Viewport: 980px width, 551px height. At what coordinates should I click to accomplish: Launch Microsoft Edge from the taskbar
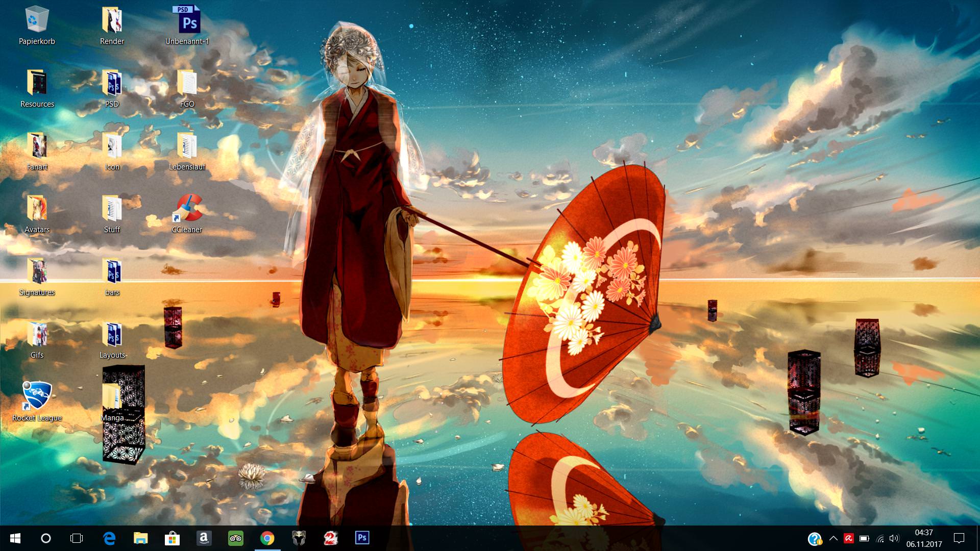(109, 538)
